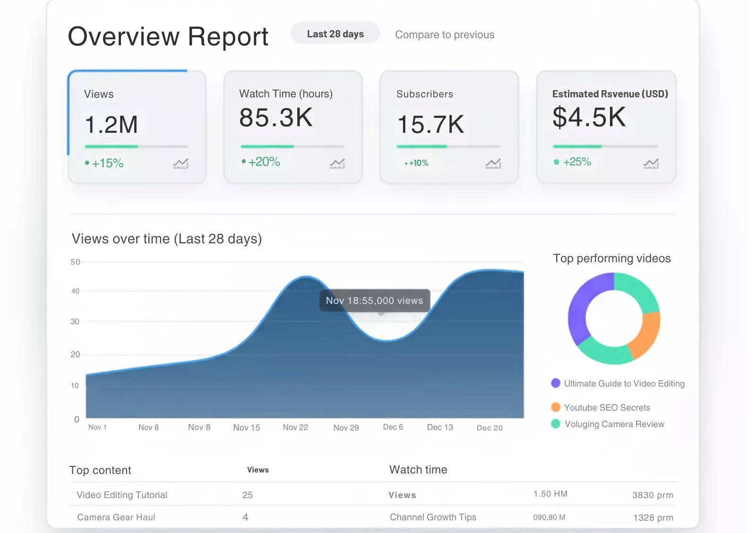Click the green +15% growth indicator dot
Image resolution: width=756 pixels, height=533 pixels.
pos(87,163)
